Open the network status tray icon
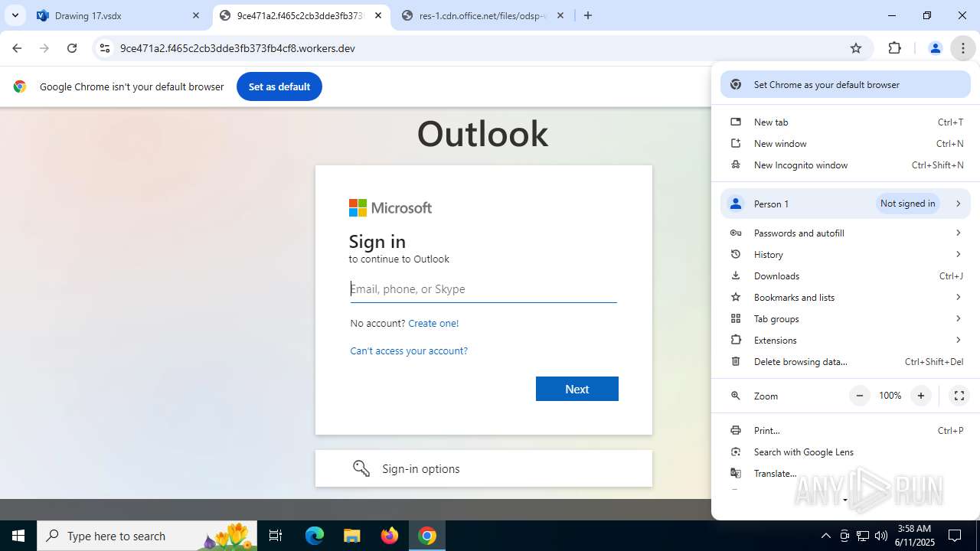The width and height of the screenshot is (980, 551). 863,536
